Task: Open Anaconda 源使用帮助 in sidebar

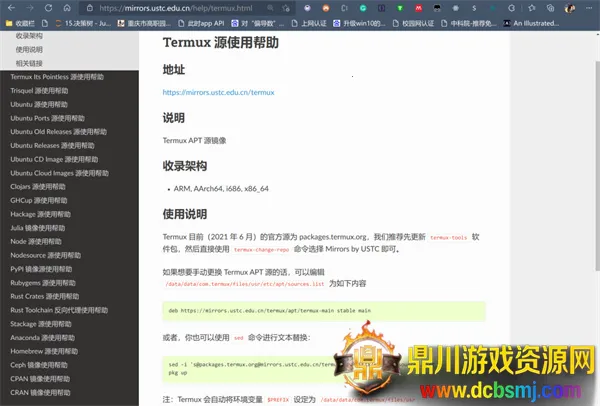Action: [x=43, y=338]
